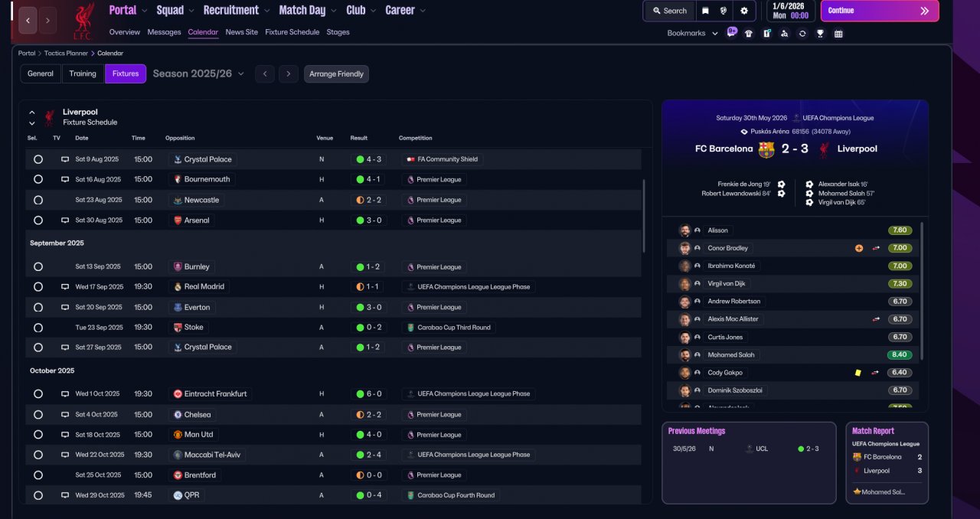Select the Bournemouth fixture radio circle

coord(38,179)
